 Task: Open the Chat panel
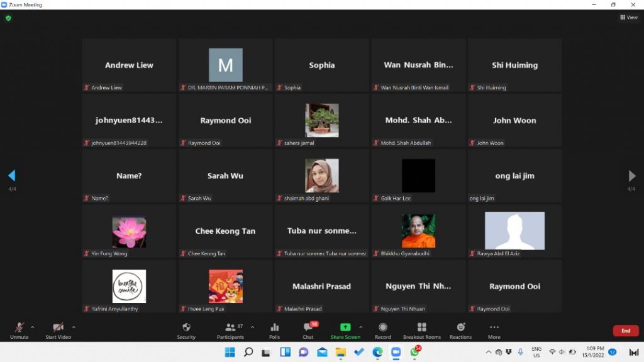pyautogui.click(x=308, y=331)
